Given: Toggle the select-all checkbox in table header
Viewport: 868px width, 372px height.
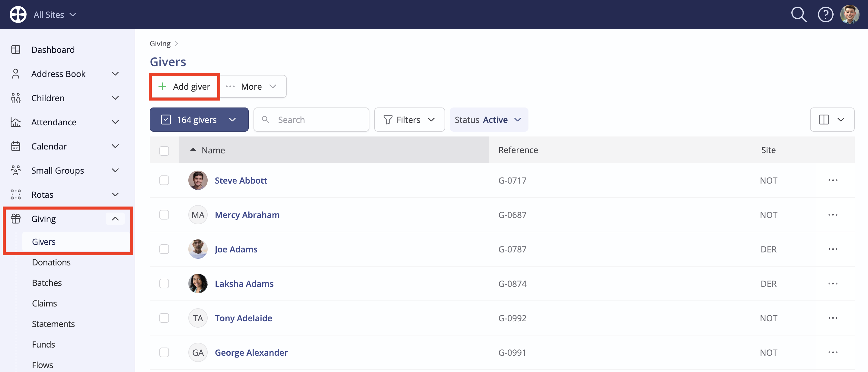Looking at the screenshot, I should point(164,151).
